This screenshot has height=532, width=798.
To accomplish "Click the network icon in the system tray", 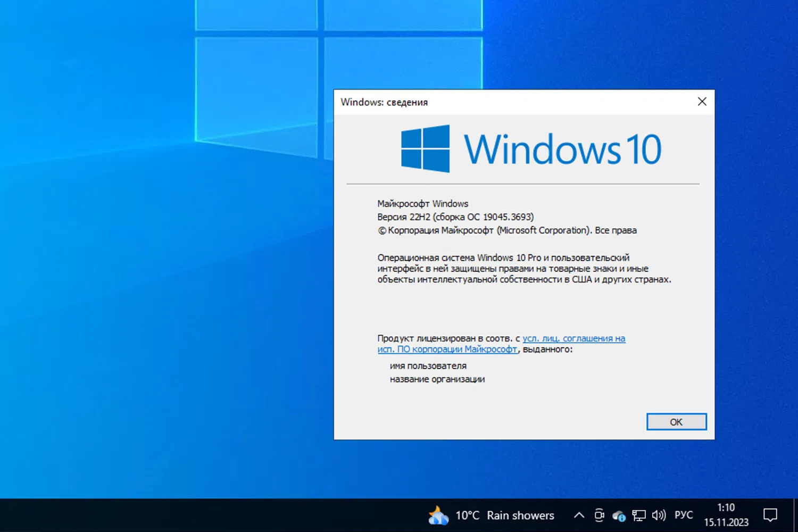I will coord(638,515).
